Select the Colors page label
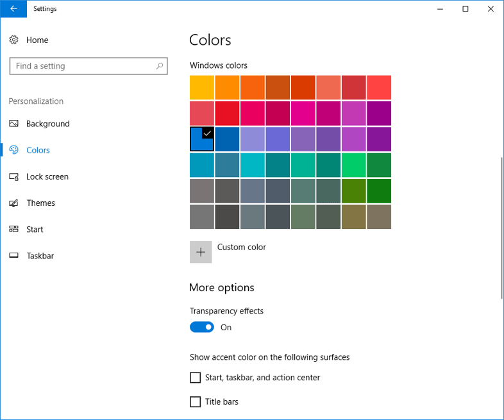 coord(38,150)
